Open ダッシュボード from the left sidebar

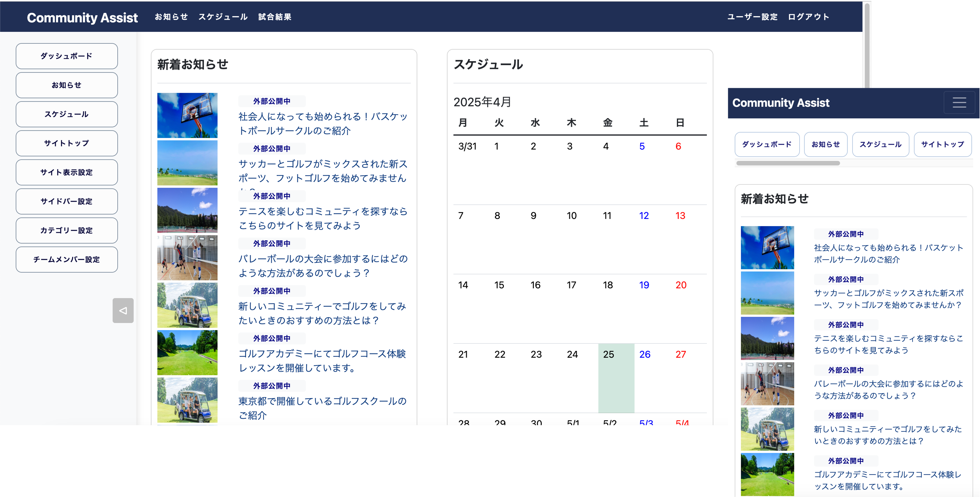pos(66,56)
